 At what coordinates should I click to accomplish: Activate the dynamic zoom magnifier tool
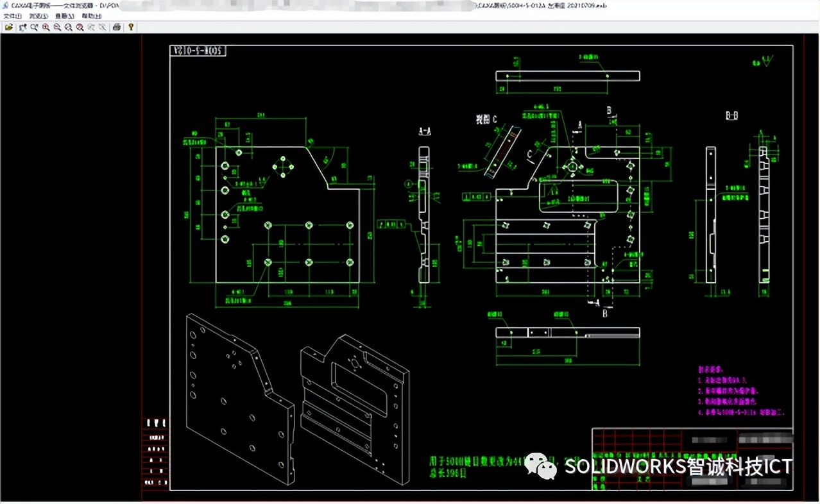[x=33, y=27]
